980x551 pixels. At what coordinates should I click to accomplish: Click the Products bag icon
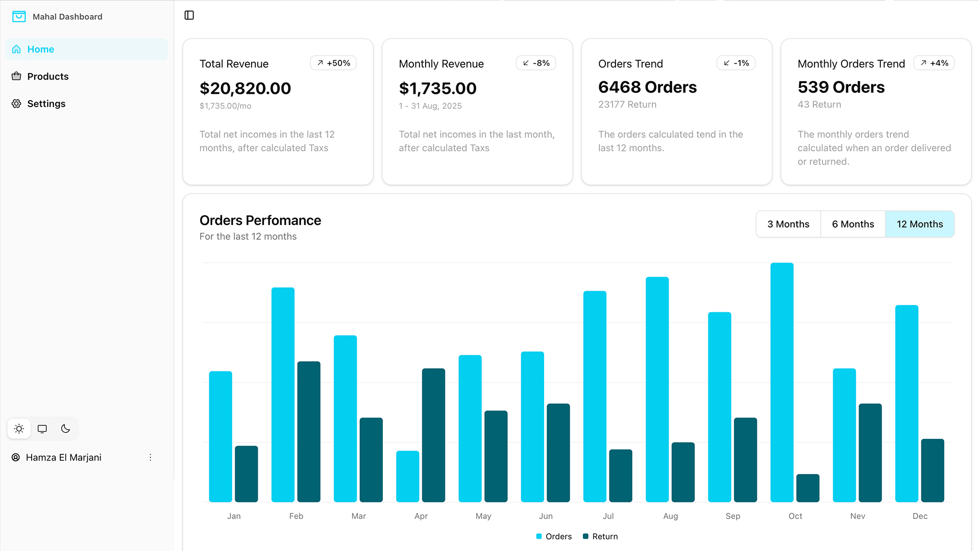[x=16, y=77]
